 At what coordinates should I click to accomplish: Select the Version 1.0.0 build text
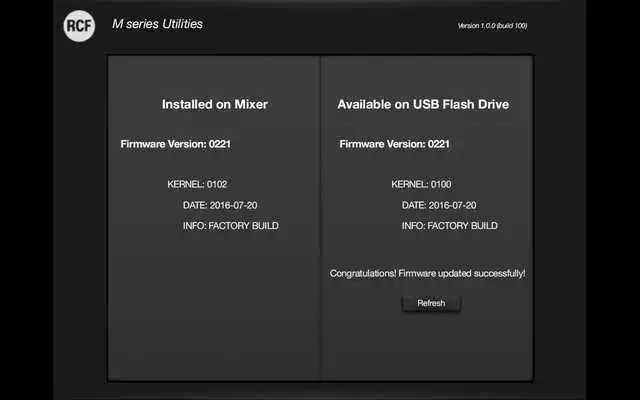click(x=492, y=25)
